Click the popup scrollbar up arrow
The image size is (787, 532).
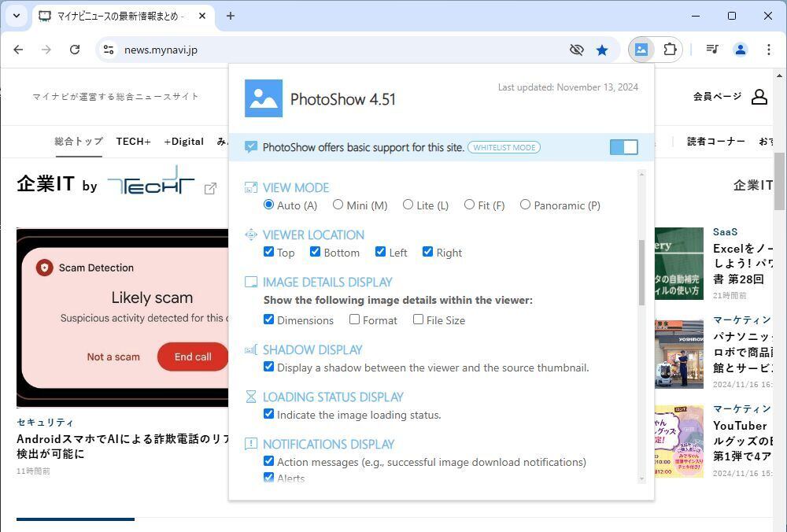(641, 174)
